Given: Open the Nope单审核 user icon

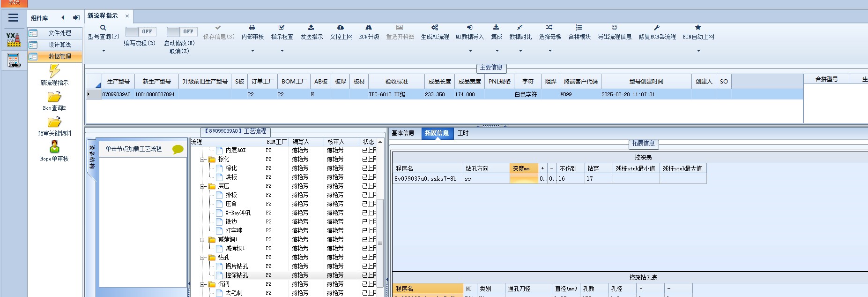Looking at the screenshot, I should coord(54,147).
